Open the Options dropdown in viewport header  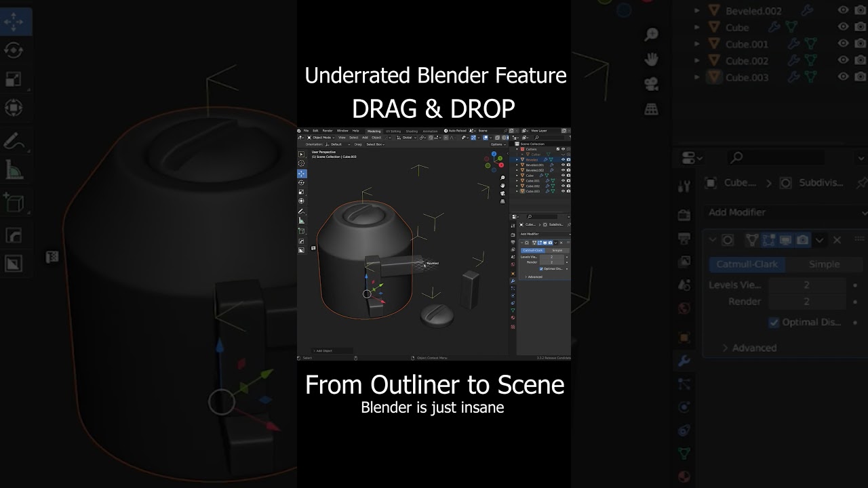point(498,144)
